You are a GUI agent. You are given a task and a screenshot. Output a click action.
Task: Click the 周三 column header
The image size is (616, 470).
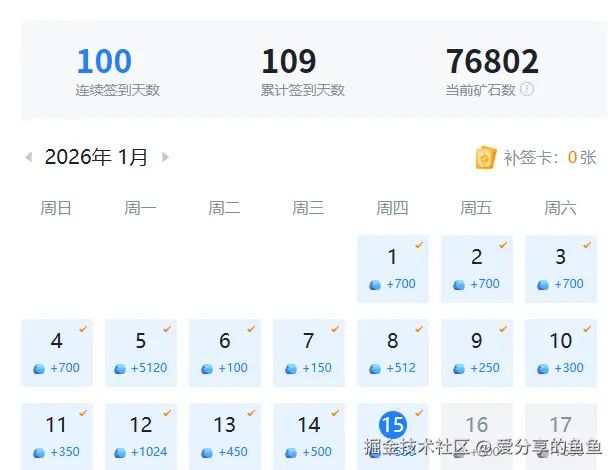pos(308,208)
